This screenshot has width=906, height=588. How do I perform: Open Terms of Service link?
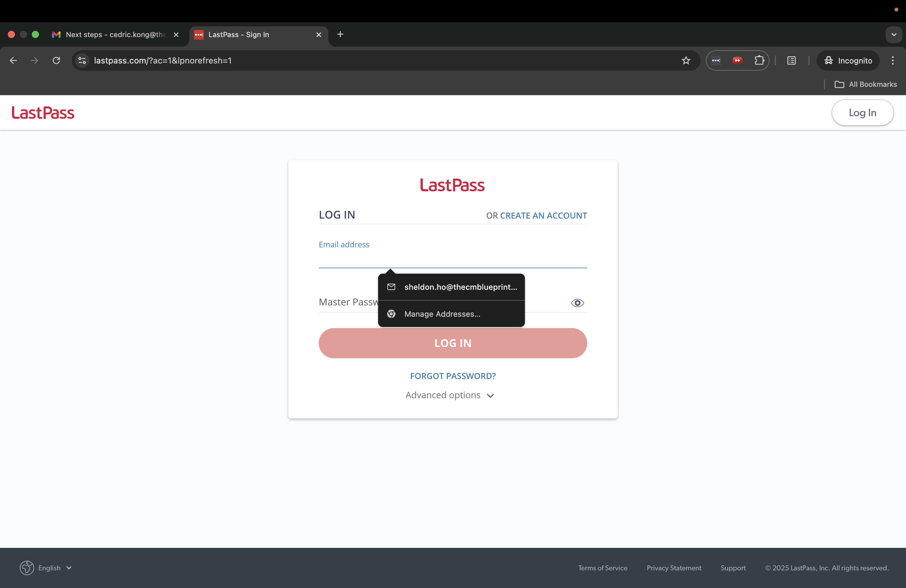coord(603,568)
